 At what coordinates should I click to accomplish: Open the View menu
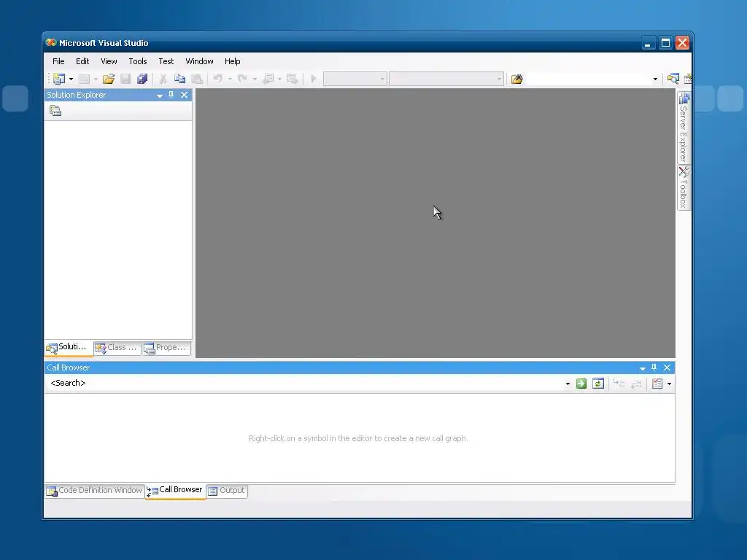coord(109,61)
